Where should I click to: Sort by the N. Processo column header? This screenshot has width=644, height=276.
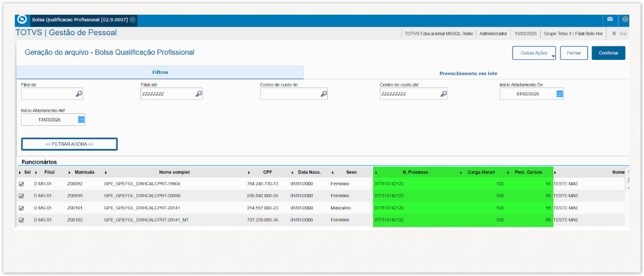click(415, 172)
